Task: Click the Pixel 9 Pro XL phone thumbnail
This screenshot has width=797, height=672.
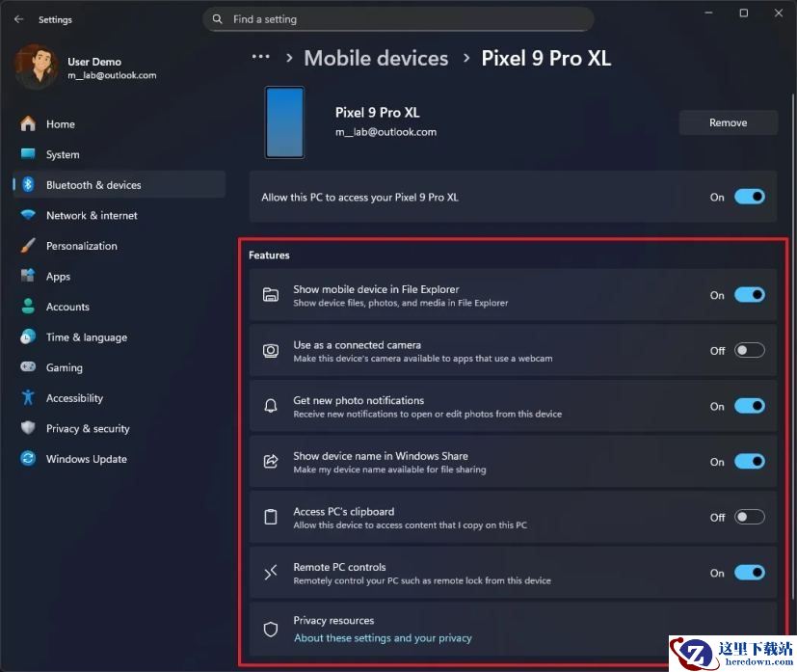Action: [284, 122]
